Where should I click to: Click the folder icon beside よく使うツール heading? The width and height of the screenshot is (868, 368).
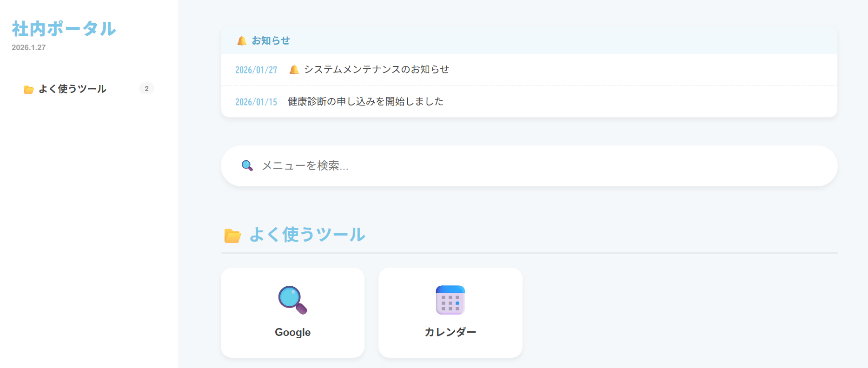[232, 236]
